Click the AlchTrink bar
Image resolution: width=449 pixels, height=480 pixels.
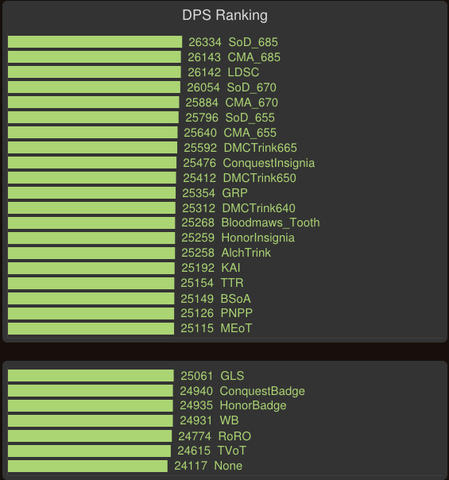[x=91, y=253]
